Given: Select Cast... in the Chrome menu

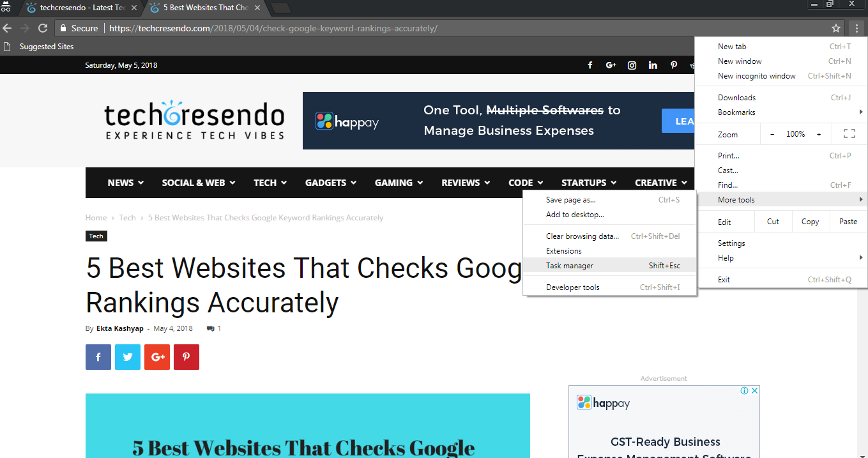Looking at the screenshot, I should tap(781, 171).
